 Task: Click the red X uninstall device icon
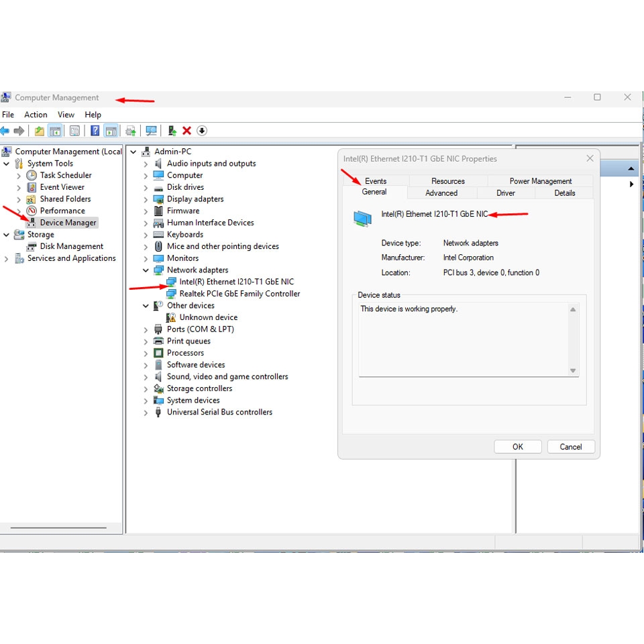pos(187,131)
